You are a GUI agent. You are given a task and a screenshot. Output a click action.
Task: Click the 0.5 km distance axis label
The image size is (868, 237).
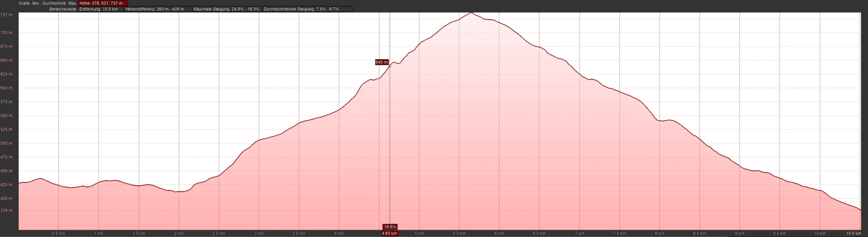58,233
